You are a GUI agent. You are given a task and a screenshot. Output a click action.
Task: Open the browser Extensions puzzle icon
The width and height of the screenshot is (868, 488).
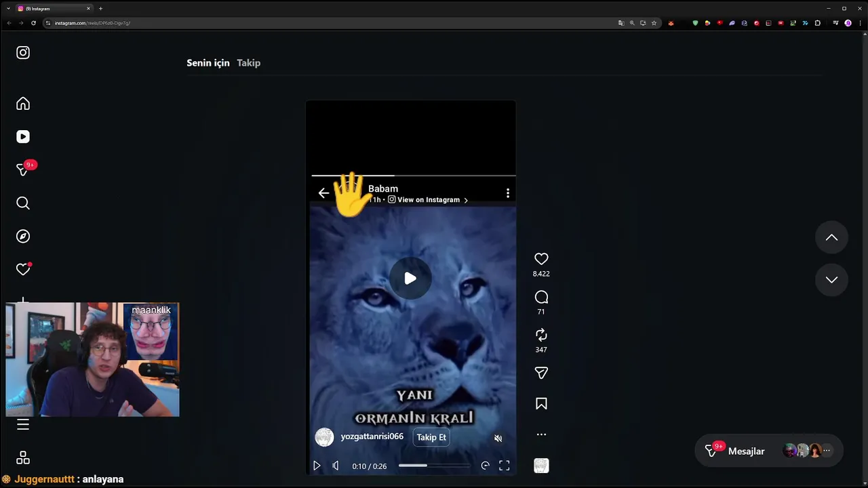click(x=818, y=23)
